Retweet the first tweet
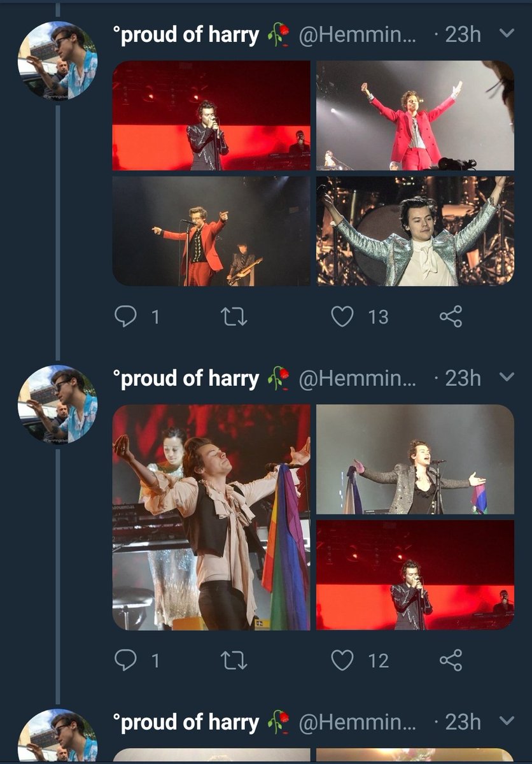This screenshot has height=764, width=532. coord(234,316)
